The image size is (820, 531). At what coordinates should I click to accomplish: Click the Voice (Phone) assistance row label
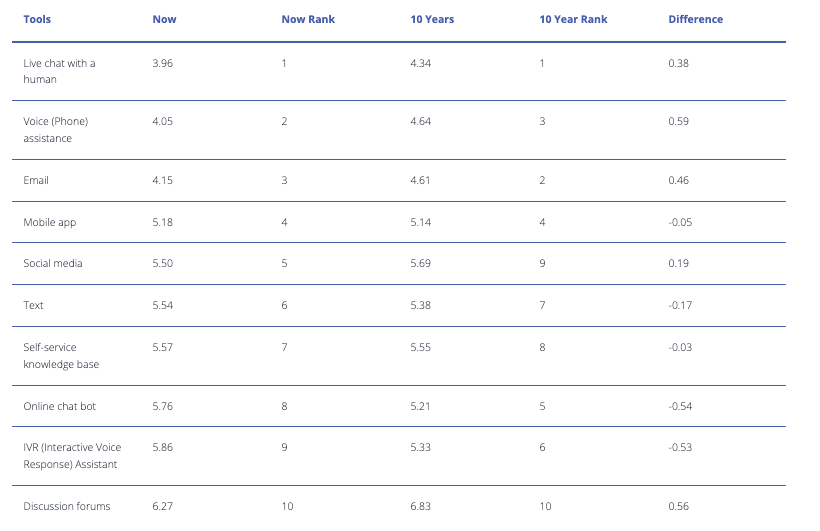pos(55,130)
